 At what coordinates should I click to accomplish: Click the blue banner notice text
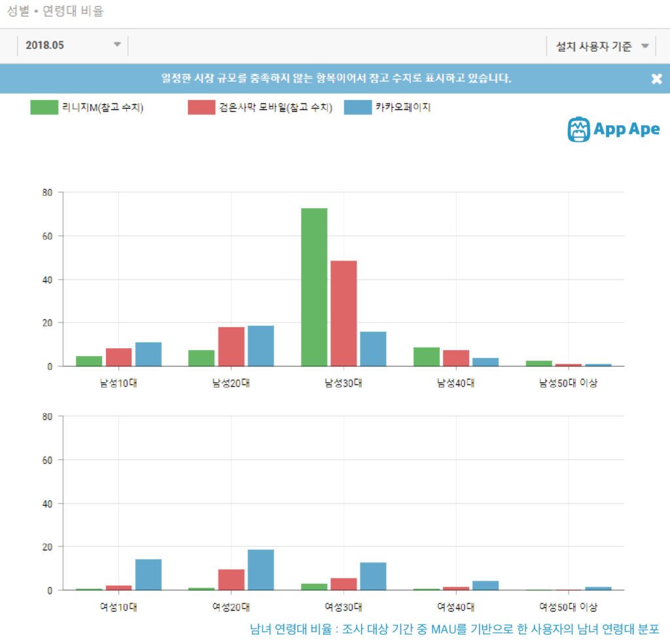(336, 78)
